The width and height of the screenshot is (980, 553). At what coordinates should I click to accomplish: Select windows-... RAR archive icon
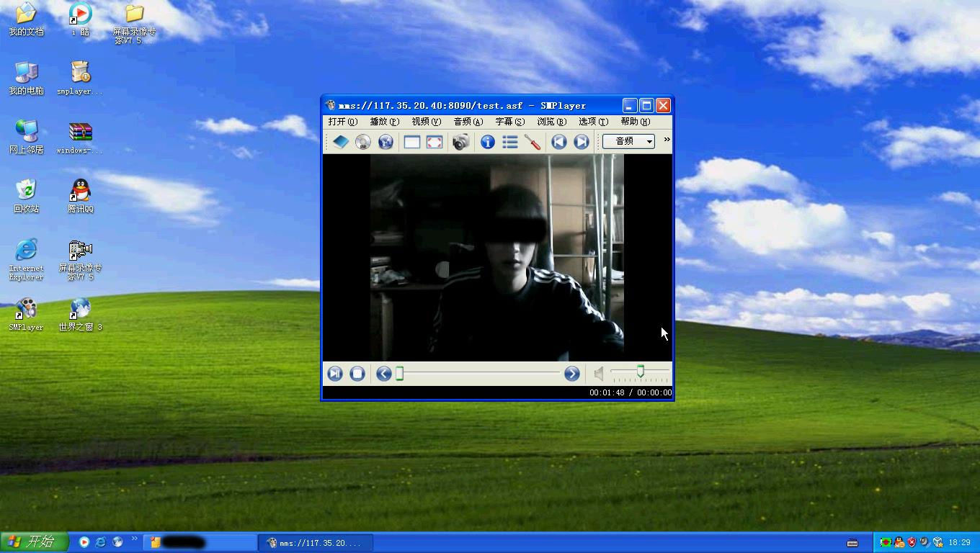click(x=80, y=138)
